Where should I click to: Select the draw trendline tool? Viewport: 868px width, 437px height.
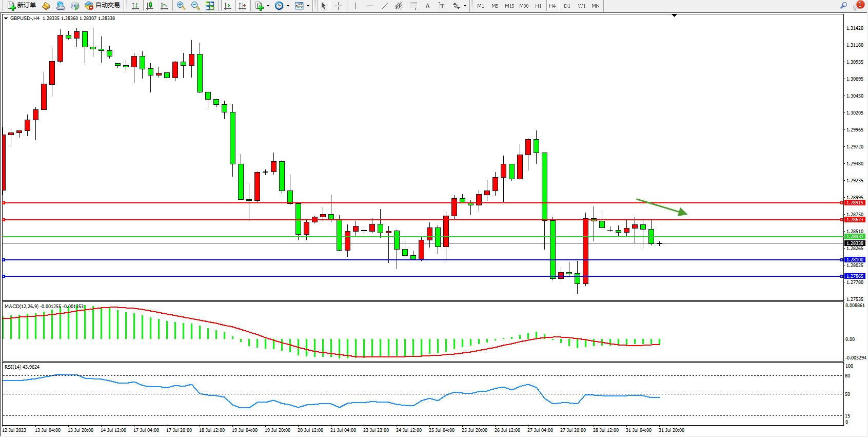click(385, 6)
